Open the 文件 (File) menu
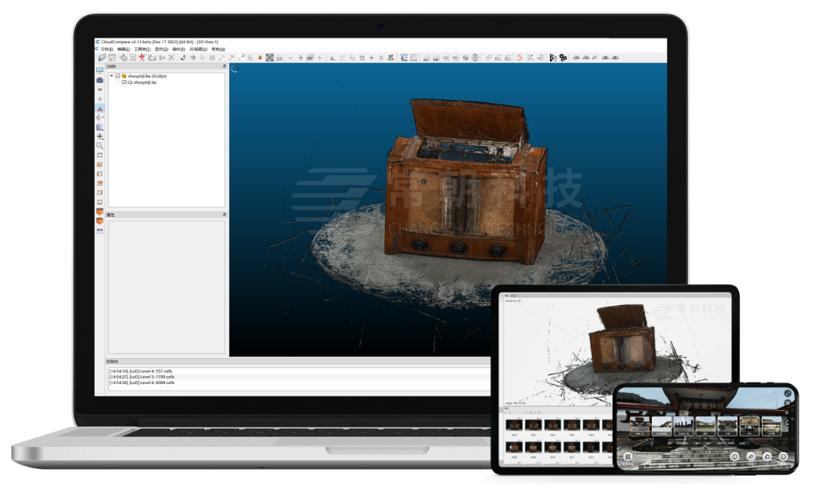This screenshot has height=504, width=819. tap(106, 49)
